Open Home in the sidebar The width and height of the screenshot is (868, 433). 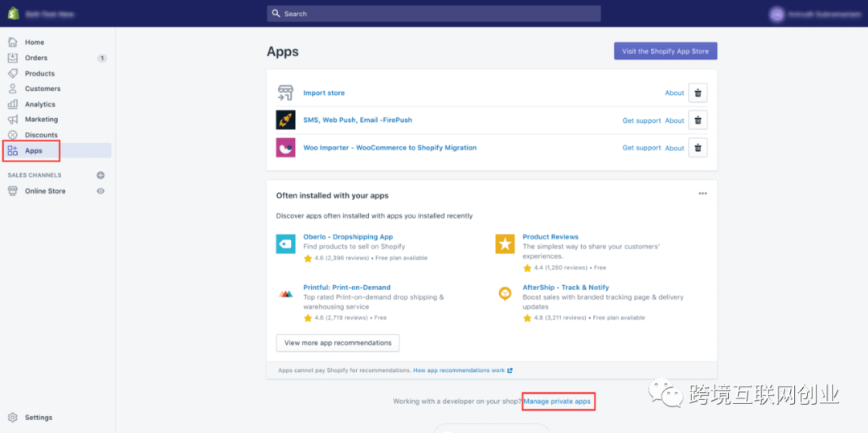coord(35,43)
